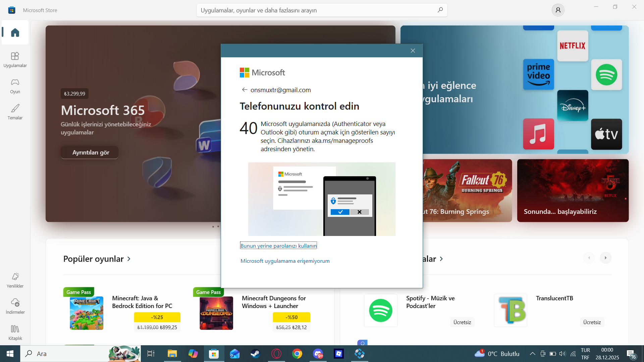Open Yenilikler in the sidebar

pyautogui.click(x=15, y=280)
